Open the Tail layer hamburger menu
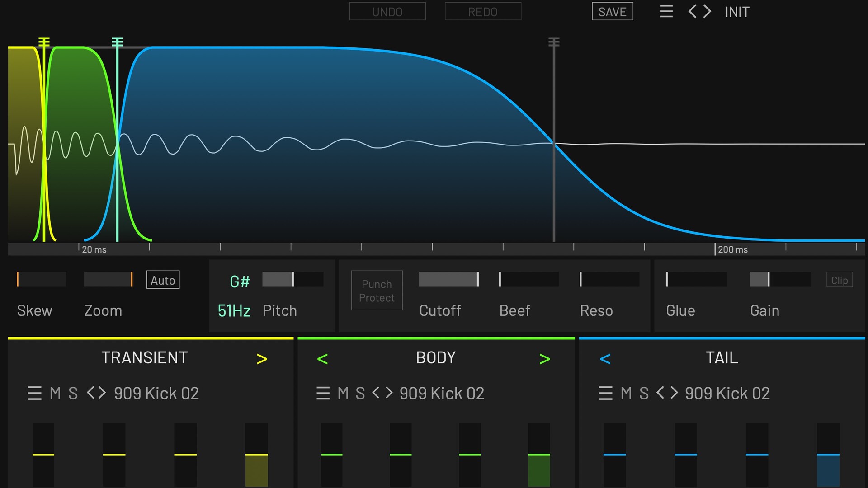The height and width of the screenshot is (488, 868). click(x=605, y=393)
